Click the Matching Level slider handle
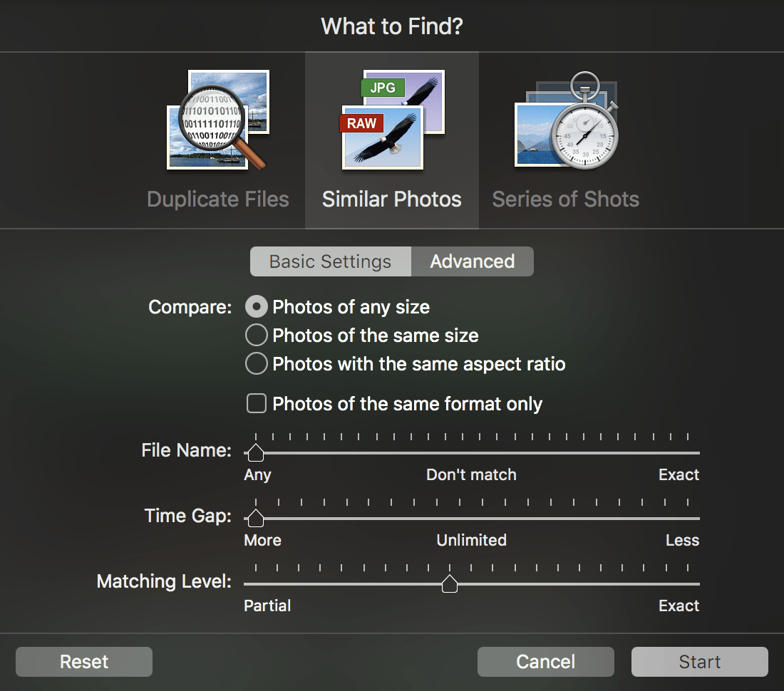Screen dimensions: 784x691 point(449,584)
